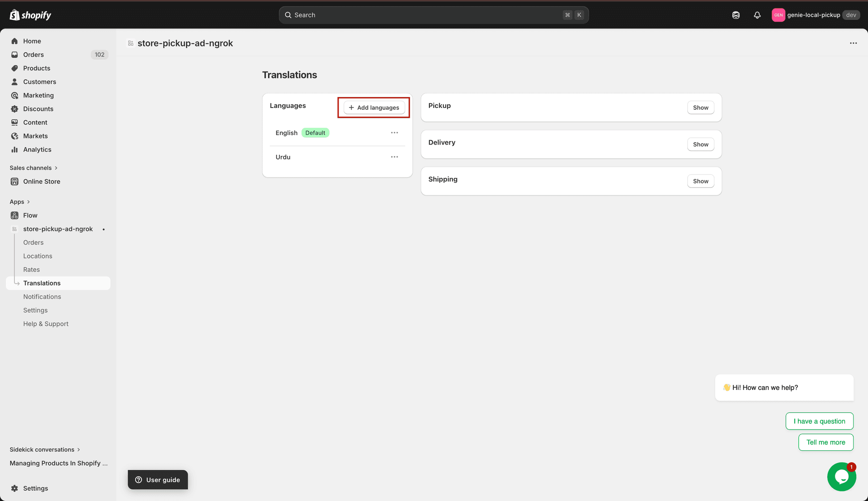
Task: Click the Add languages button
Action: pyautogui.click(x=373, y=107)
